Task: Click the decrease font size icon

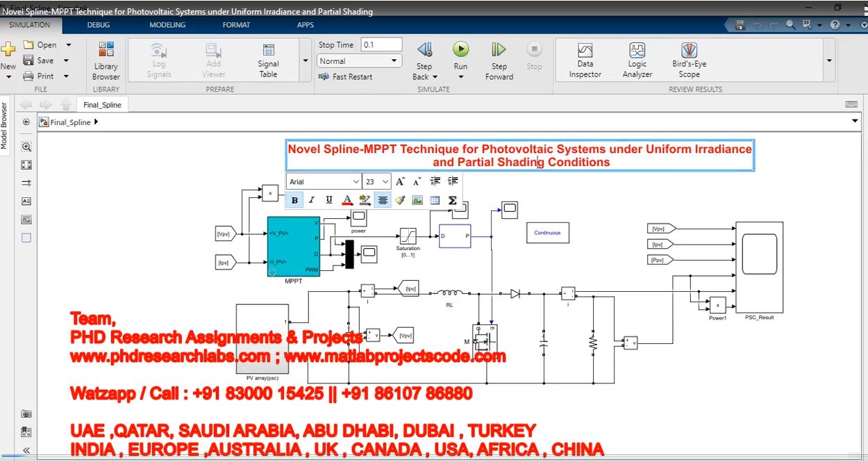Action: coord(417,181)
